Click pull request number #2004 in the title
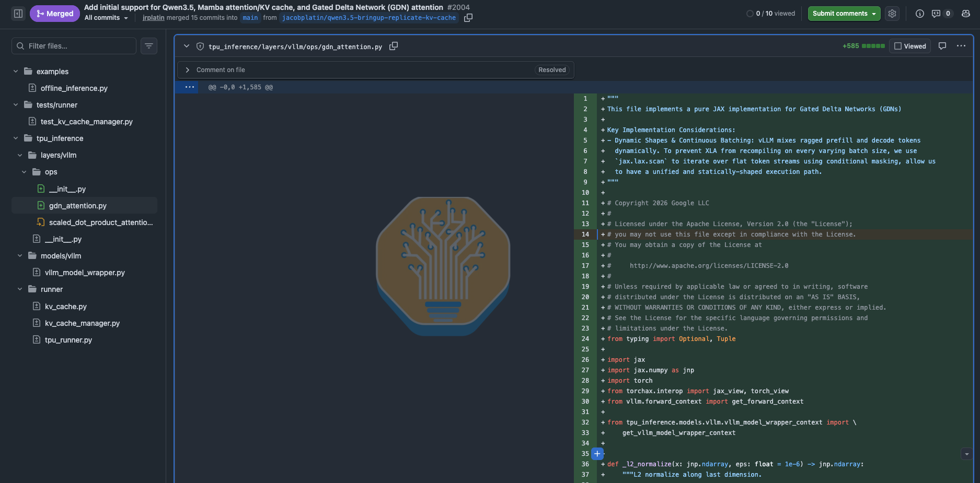The image size is (980, 483). click(458, 7)
